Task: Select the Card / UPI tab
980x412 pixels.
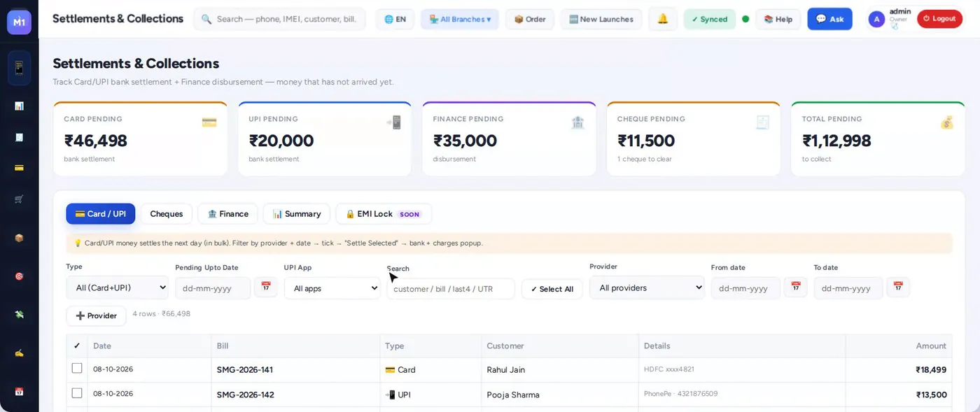Action: 101,214
